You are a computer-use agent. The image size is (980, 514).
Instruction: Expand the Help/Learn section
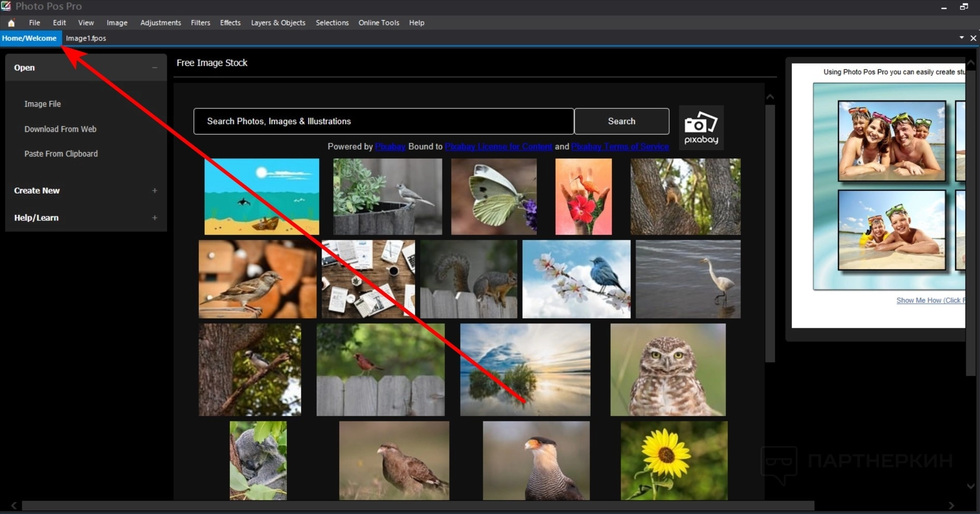154,218
